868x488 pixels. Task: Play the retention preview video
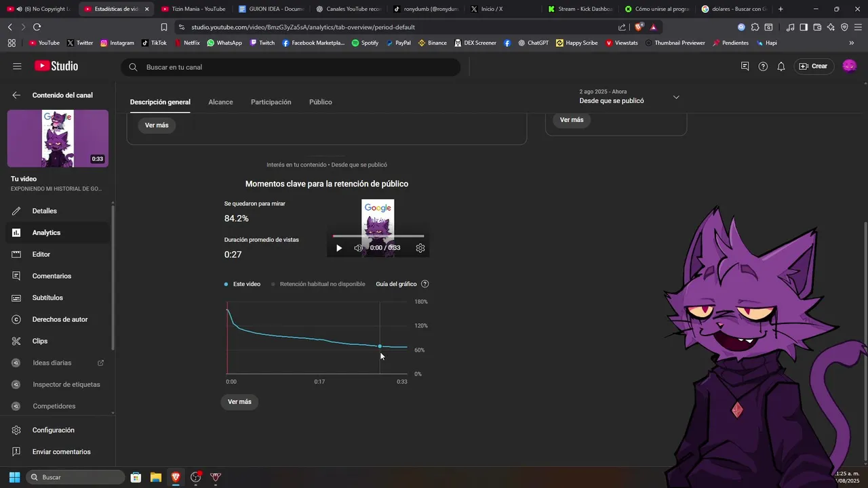coord(339,248)
